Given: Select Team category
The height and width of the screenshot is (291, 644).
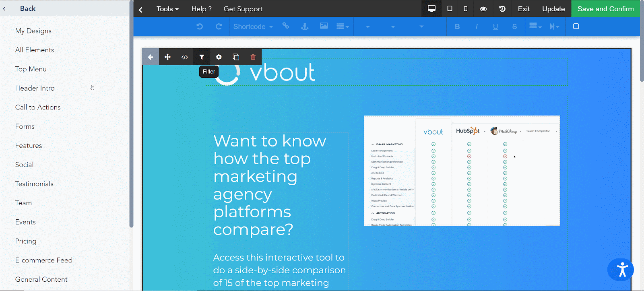Looking at the screenshot, I should (23, 203).
